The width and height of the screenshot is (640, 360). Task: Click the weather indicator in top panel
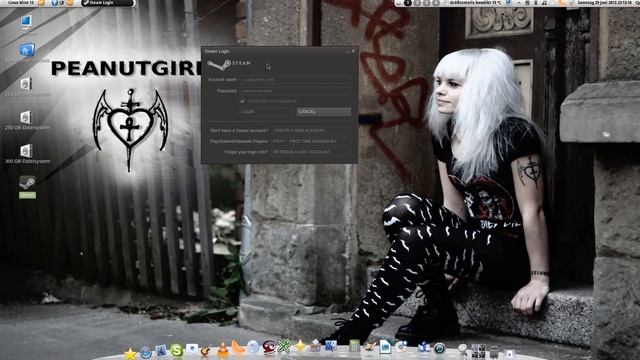475,3
